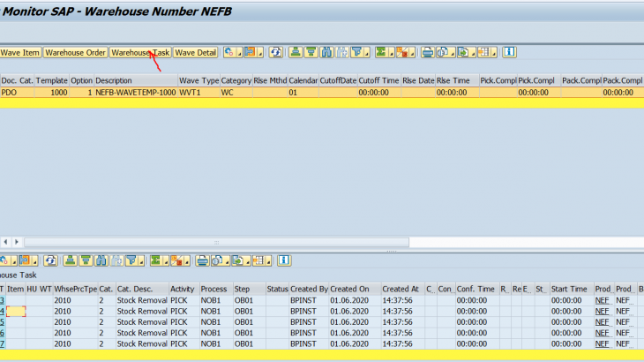644x362 pixels.
Task: Click the More Methods icon in upper toolbar
Action: coord(250,52)
